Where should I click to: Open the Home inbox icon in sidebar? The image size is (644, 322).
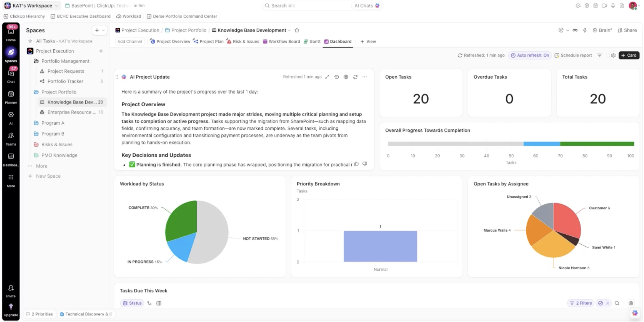click(11, 32)
